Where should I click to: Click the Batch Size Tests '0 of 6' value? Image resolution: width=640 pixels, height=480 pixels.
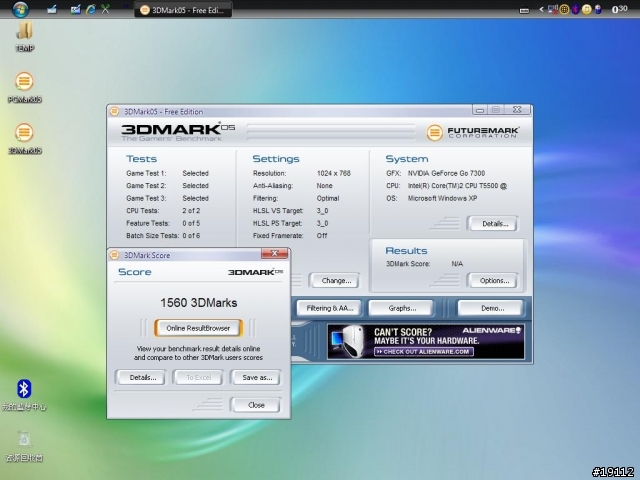191,236
